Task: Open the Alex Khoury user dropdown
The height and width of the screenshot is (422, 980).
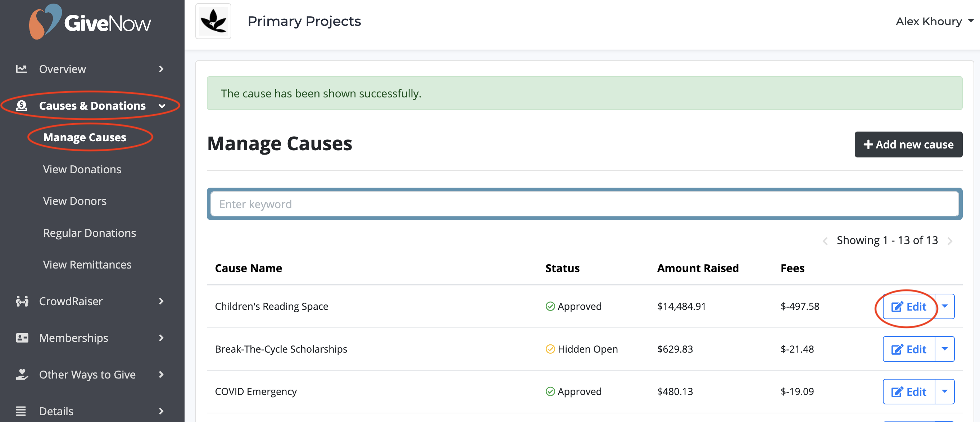Action: (x=934, y=21)
